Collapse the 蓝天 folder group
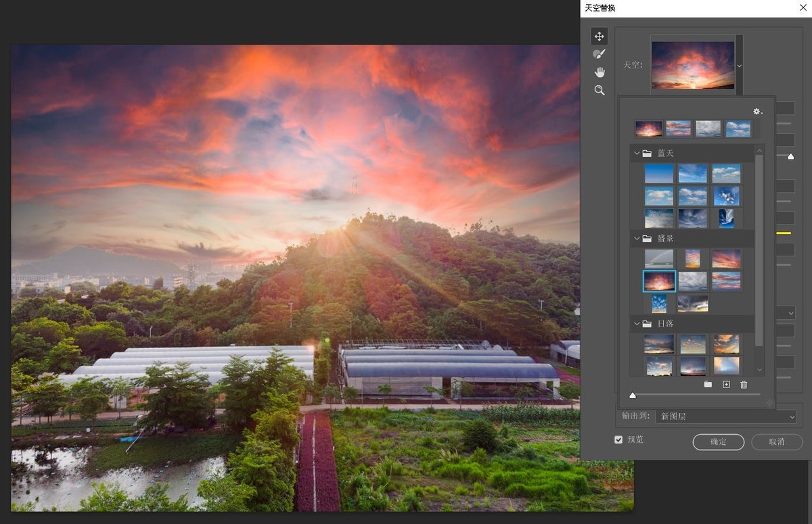Image resolution: width=812 pixels, height=524 pixels. tap(637, 153)
